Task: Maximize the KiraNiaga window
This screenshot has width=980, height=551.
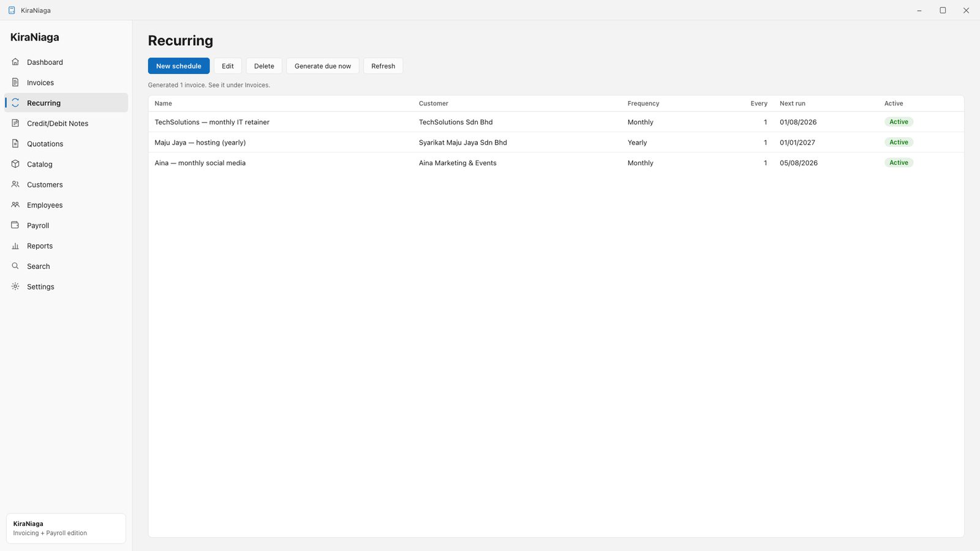Action: click(x=943, y=10)
